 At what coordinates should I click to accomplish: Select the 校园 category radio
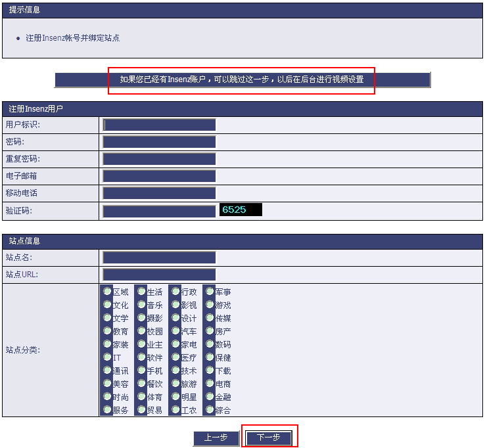coord(141,331)
